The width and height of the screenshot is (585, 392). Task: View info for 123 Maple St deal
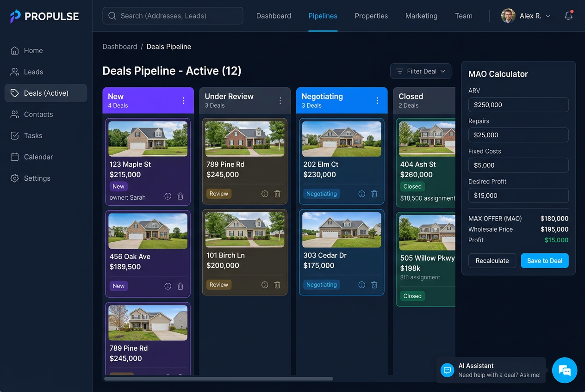168,196
